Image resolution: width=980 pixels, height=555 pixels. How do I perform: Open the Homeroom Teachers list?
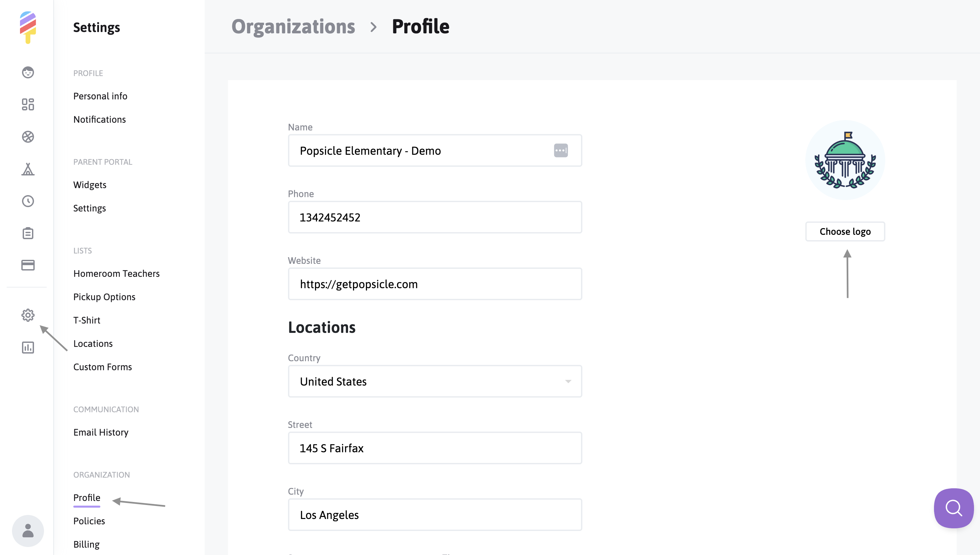(x=116, y=273)
